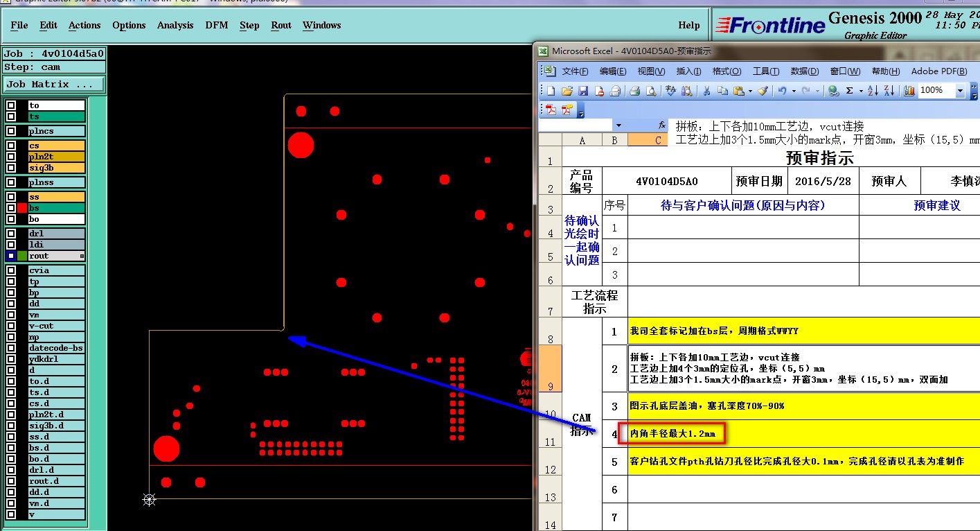Open the Adobe PDF menu
This screenshot has width=980, height=531.
pyautogui.click(x=939, y=71)
